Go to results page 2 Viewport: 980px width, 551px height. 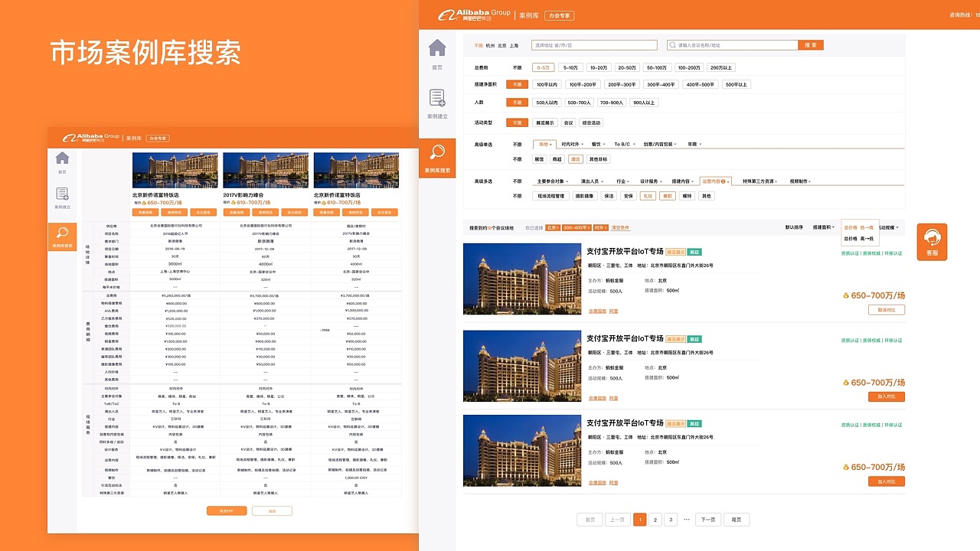(x=655, y=520)
